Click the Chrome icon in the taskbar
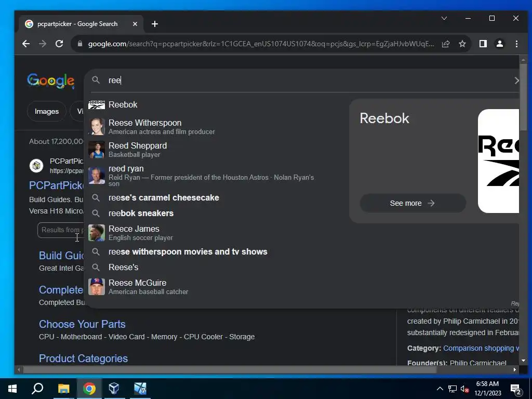This screenshot has width=532, height=399. click(x=89, y=389)
